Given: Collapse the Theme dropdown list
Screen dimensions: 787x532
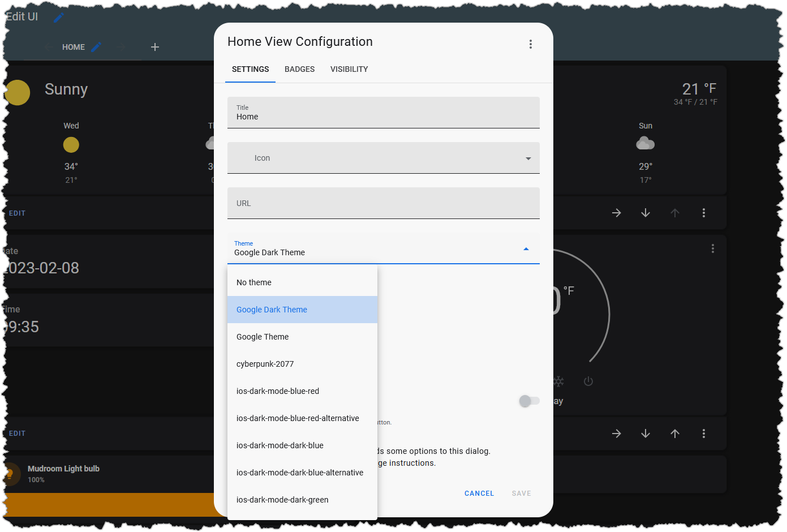Looking at the screenshot, I should click(526, 248).
